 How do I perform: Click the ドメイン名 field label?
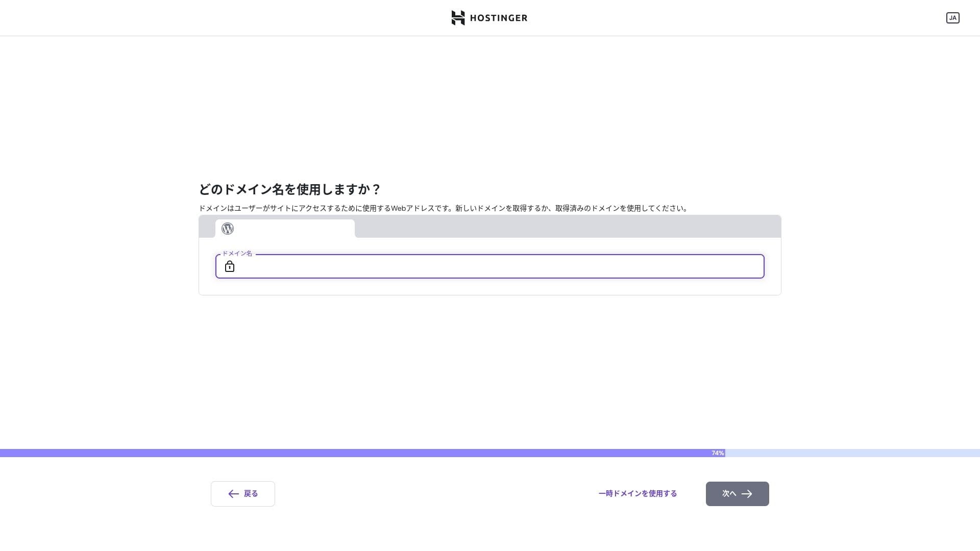[237, 254]
